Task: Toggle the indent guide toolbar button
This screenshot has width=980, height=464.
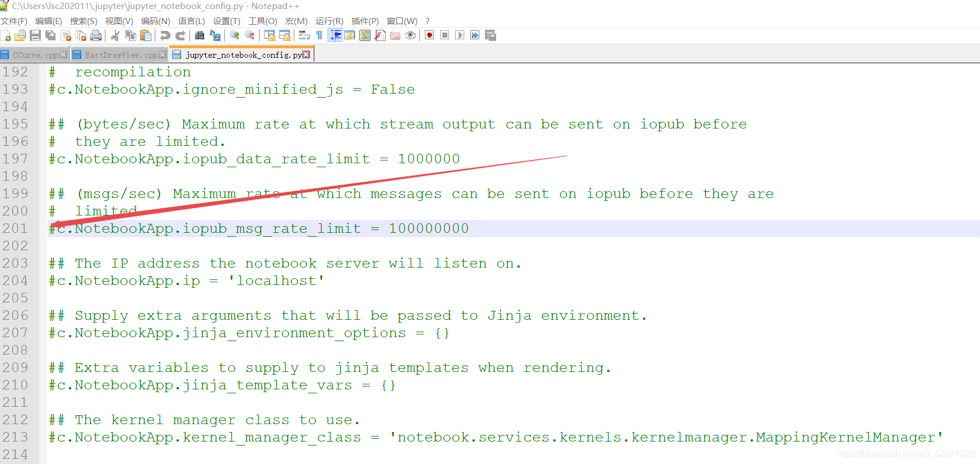Action: [335, 35]
